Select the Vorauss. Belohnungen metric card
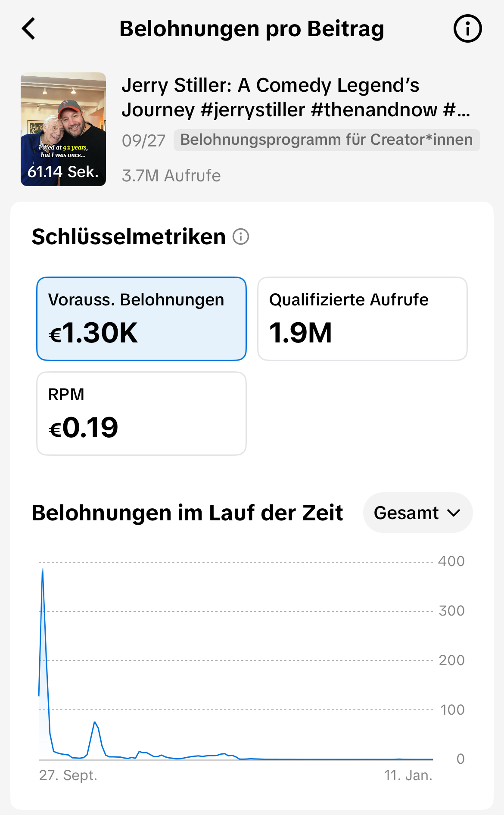 141,319
